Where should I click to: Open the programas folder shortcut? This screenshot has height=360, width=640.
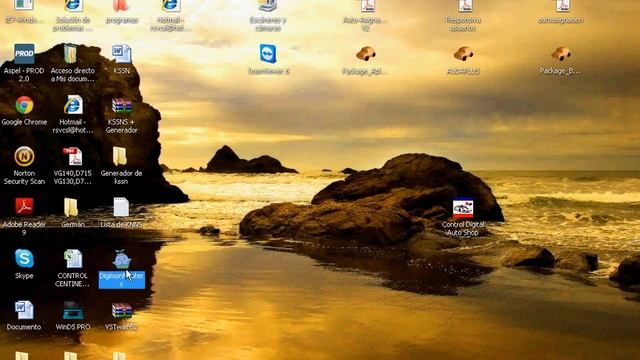(x=121, y=6)
